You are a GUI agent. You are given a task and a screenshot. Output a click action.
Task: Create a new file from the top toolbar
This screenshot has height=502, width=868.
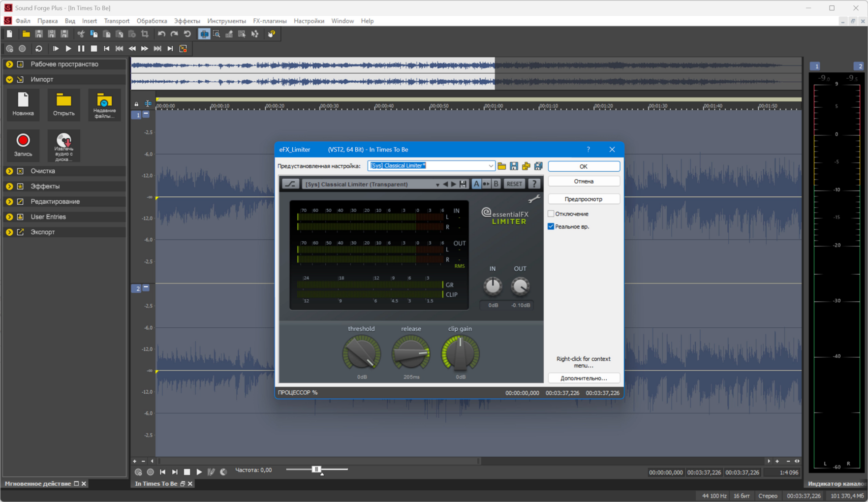9,34
